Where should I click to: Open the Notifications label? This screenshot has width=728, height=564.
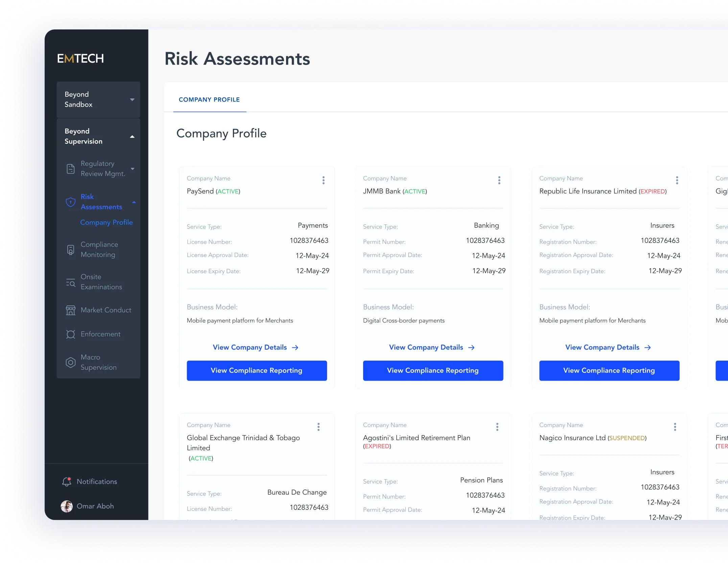[x=97, y=481]
